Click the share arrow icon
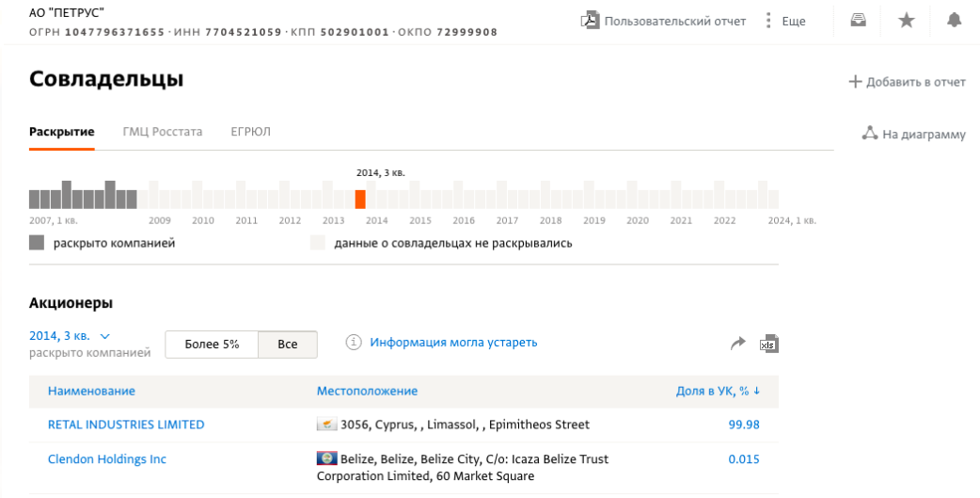Screen dimensions: 980x498 pos(738,343)
